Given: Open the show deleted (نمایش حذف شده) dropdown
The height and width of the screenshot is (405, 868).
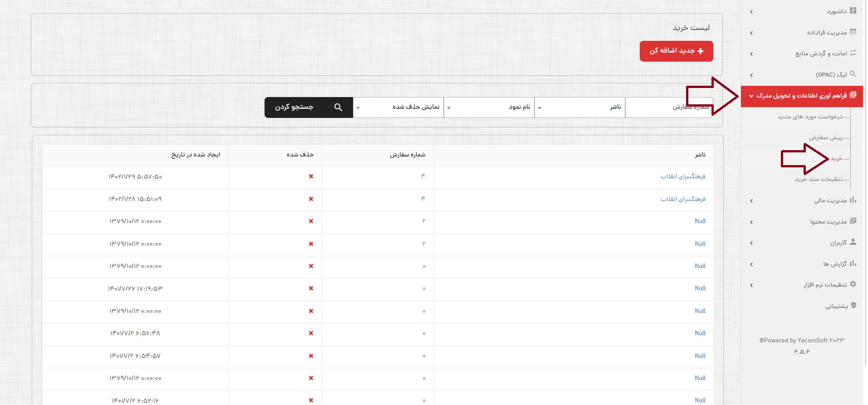Looking at the screenshot, I should (398, 107).
